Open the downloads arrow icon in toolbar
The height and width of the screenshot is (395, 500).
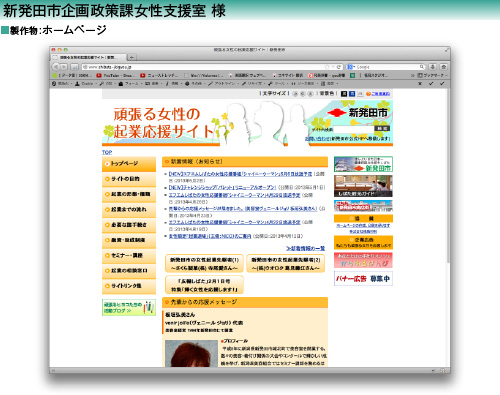433,67
